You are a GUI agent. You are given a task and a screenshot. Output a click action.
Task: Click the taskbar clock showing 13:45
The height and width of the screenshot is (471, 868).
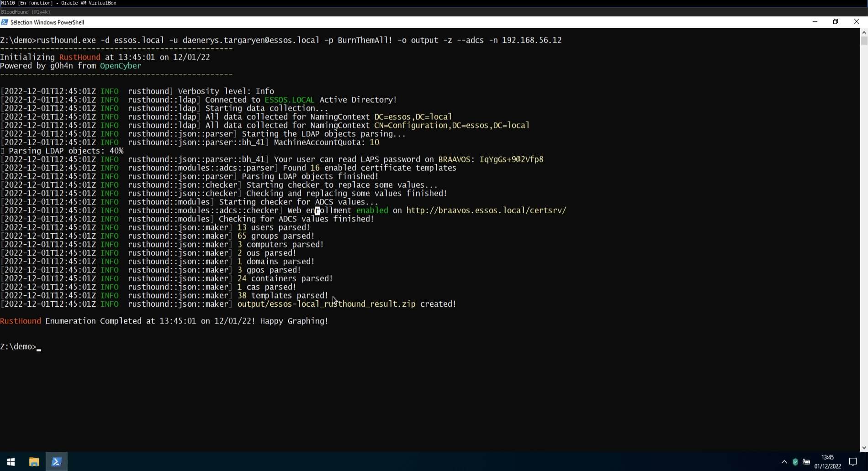(x=827, y=457)
